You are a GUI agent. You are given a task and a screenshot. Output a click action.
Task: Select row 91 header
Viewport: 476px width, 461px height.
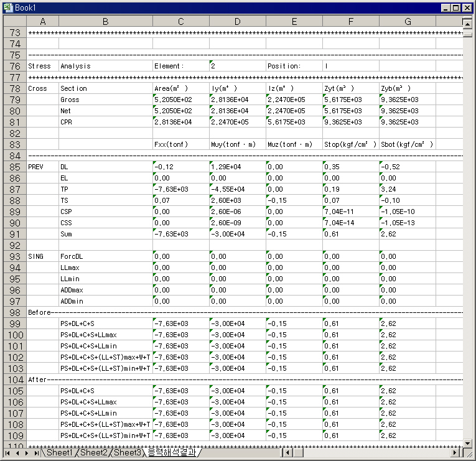click(15, 234)
